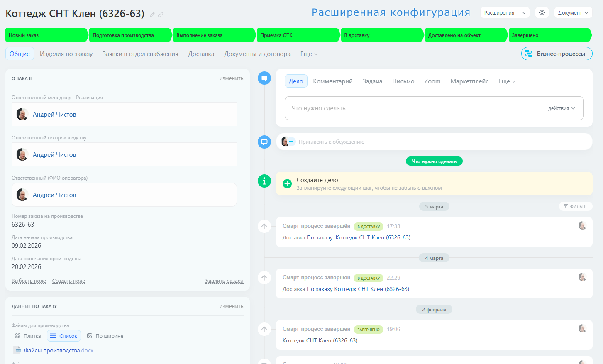
Task: Open settings gear icon in header
Action: (x=542, y=12)
